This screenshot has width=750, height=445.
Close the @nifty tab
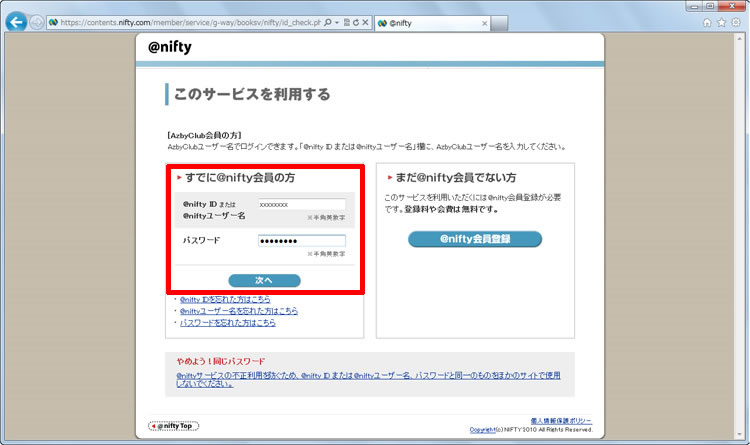(485, 23)
